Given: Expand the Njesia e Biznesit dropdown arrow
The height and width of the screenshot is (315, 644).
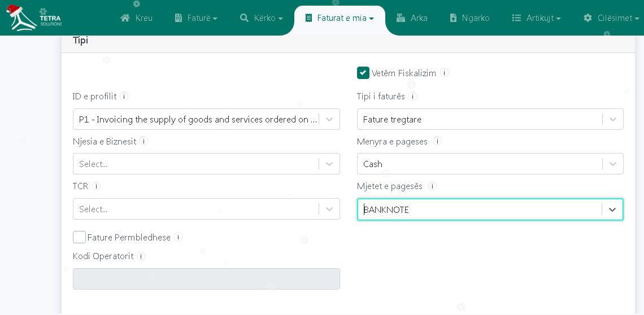Looking at the screenshot, I should tap(329, 164).
